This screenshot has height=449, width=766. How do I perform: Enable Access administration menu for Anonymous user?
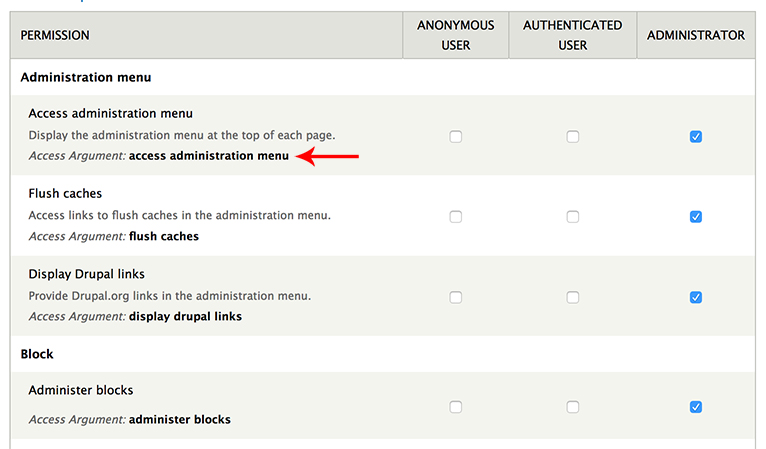click(455, 136)
